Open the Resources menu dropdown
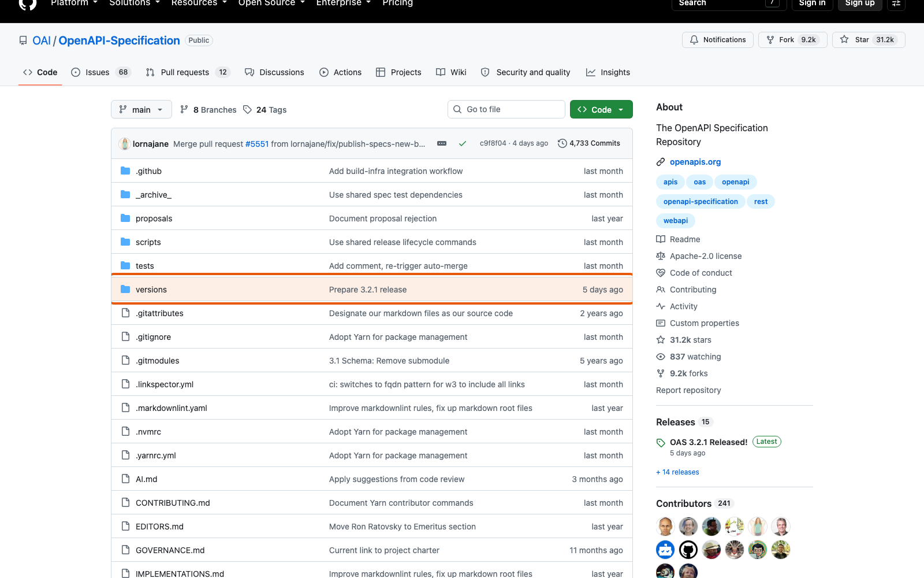The height and width of the screenshot is (578, 924). point(199,3)
